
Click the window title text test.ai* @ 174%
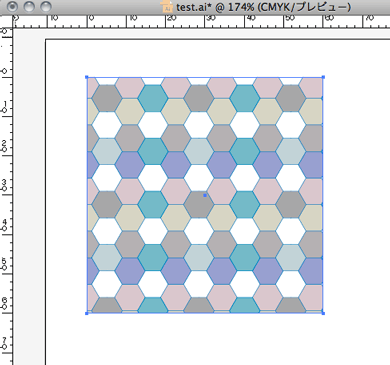215,7
